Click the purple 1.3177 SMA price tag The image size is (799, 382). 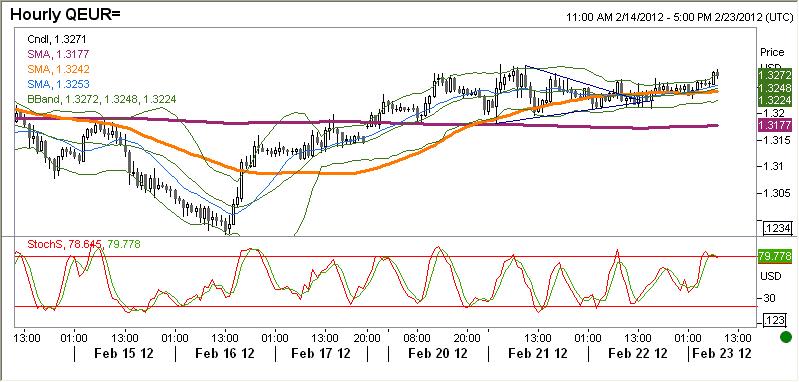pyautogui.click(x=775, y=125)
